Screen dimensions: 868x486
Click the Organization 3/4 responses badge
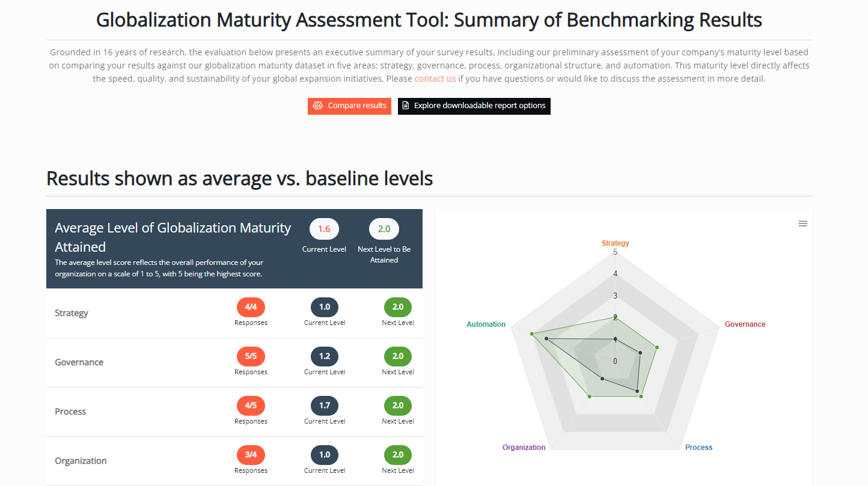(251, 455)
